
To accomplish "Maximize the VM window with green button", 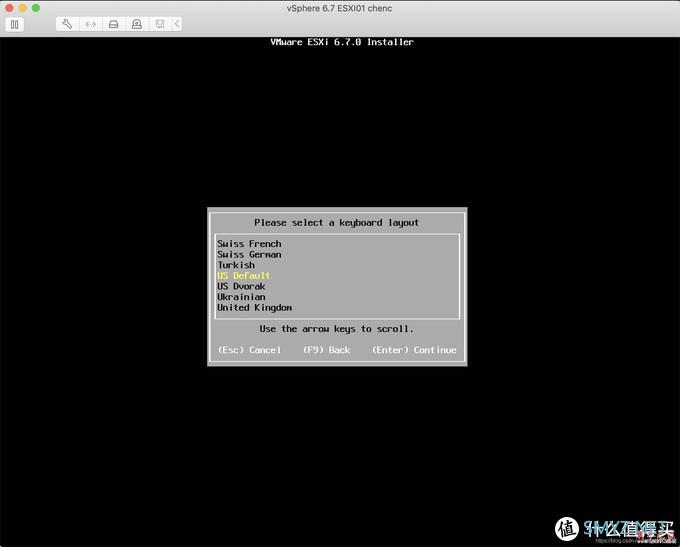I will [36, 8].
